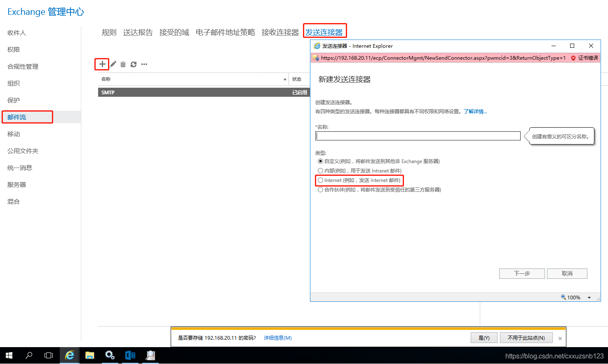Open the 接受的域 tab
608x364 pixels.
pyautogui.click(x=174, y=33)
